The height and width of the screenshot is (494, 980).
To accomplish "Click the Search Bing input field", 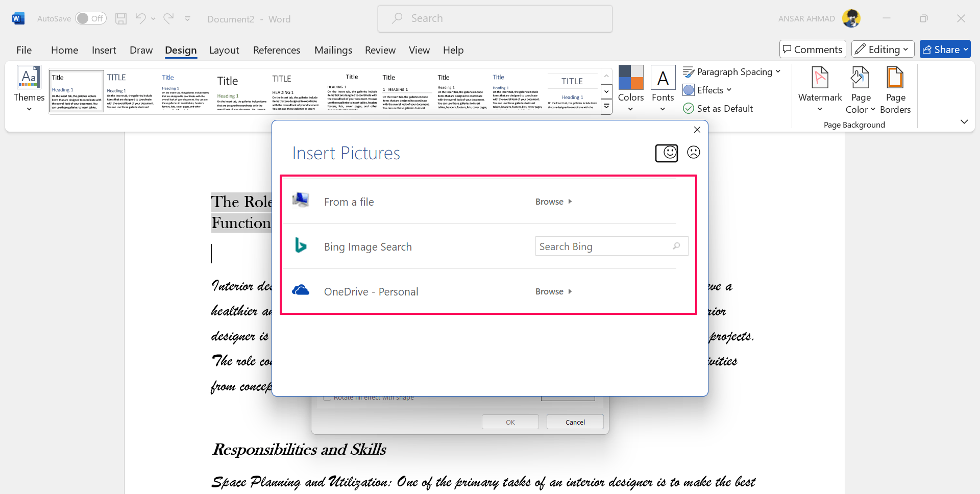I will (611, 246).
